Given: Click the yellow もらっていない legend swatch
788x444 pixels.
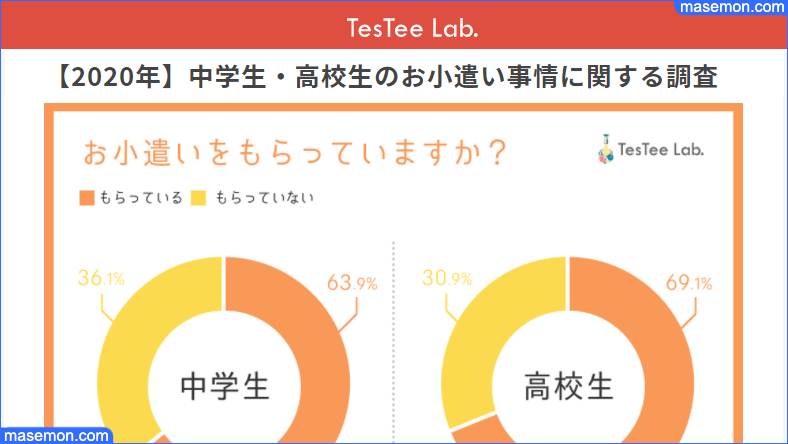Looking at the screenshot, I should point(199,198).
